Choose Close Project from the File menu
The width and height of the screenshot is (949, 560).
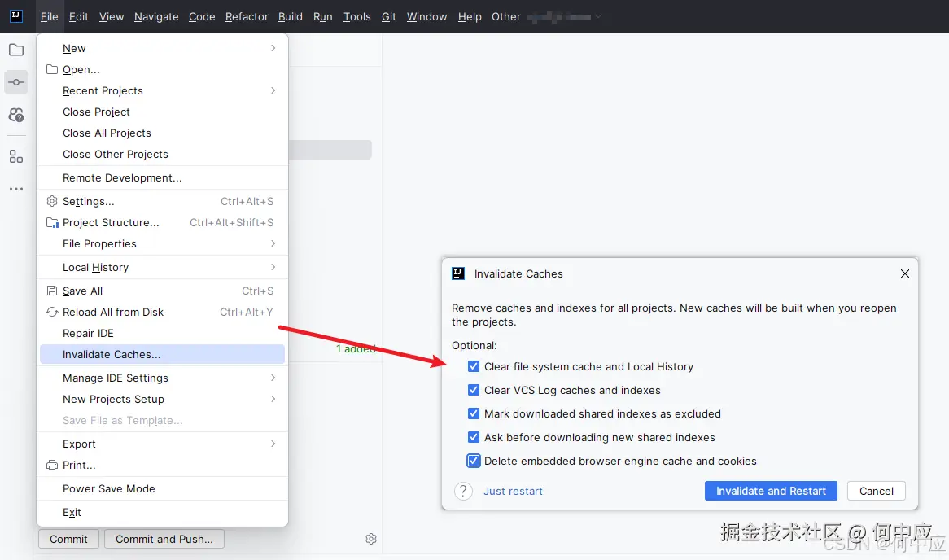pyautogui.click(x=162, y=112)
